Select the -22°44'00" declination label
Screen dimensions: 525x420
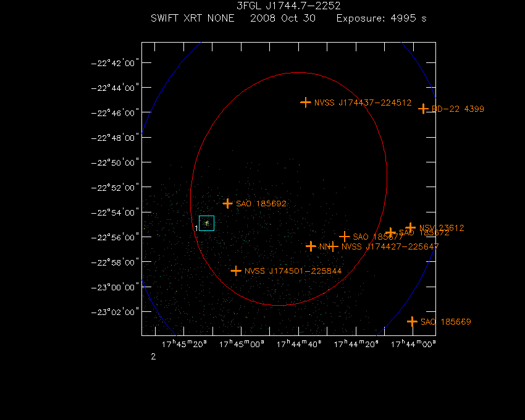coord(115,88)
